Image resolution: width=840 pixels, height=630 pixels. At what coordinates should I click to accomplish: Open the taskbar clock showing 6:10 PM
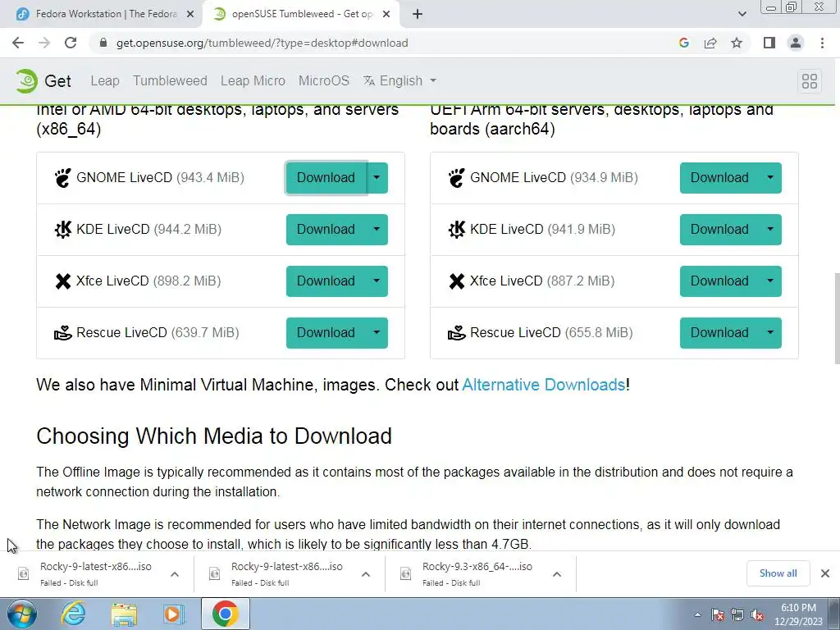pyautogui.click(x=798, y=614)
